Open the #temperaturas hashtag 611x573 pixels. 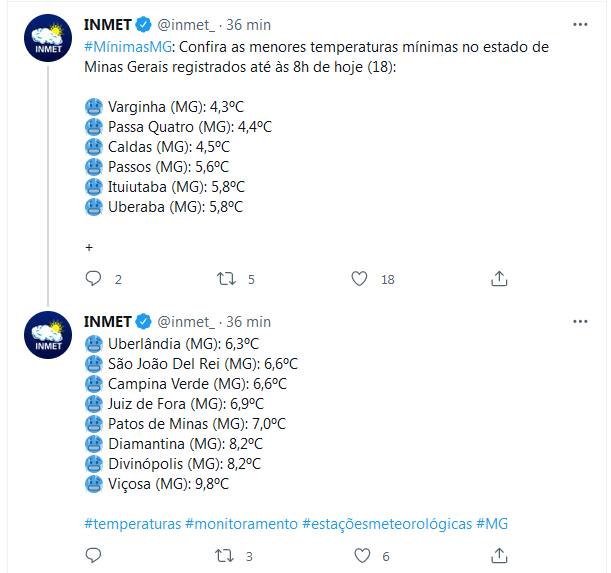132,523
